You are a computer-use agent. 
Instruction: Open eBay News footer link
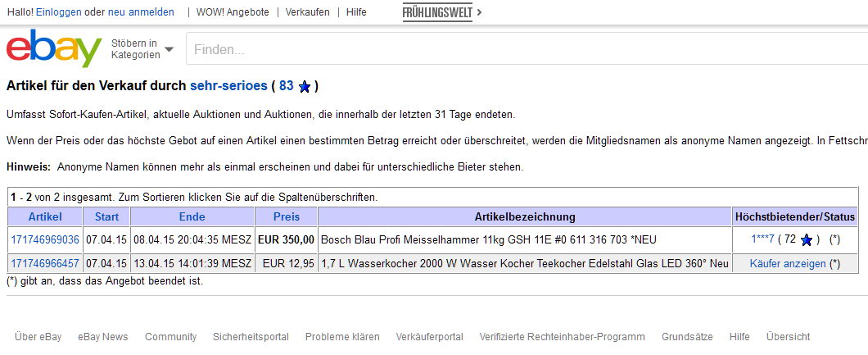[103, 337]
